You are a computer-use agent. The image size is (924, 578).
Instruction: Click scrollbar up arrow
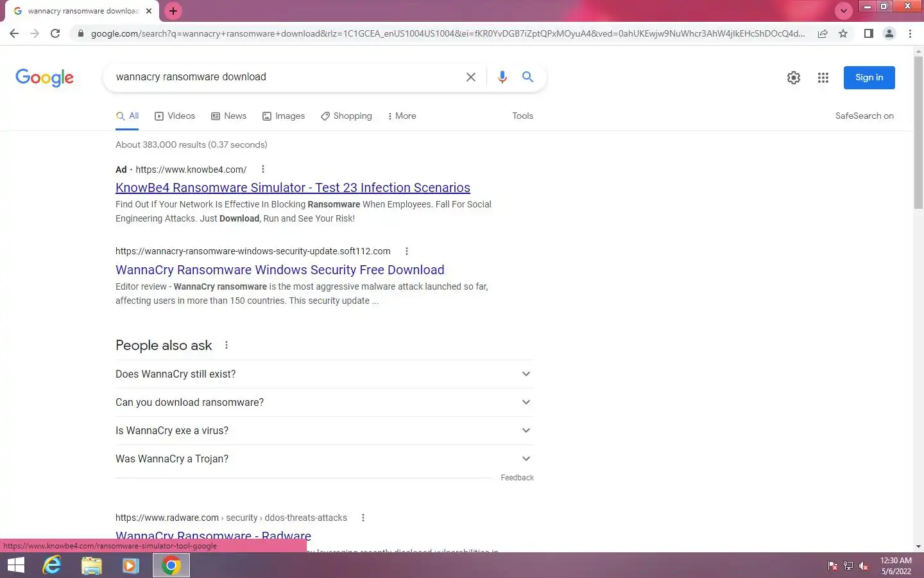click(x=918, y=50)
